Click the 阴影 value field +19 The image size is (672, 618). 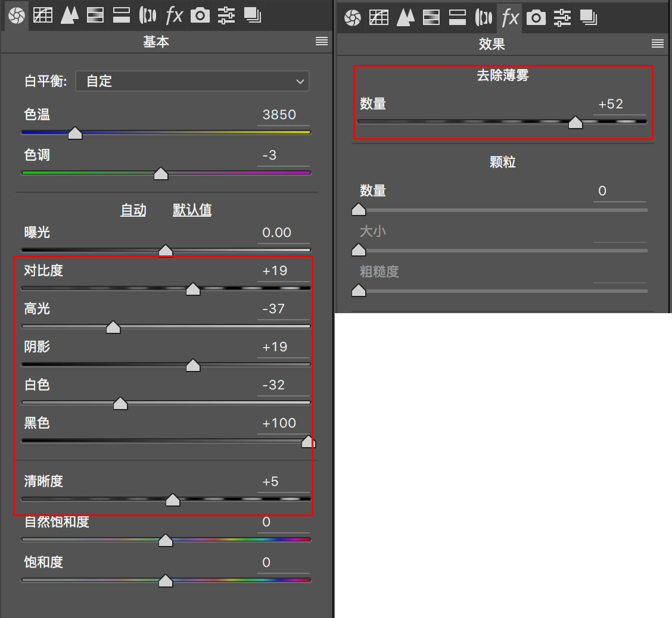[x=284, y=347]
